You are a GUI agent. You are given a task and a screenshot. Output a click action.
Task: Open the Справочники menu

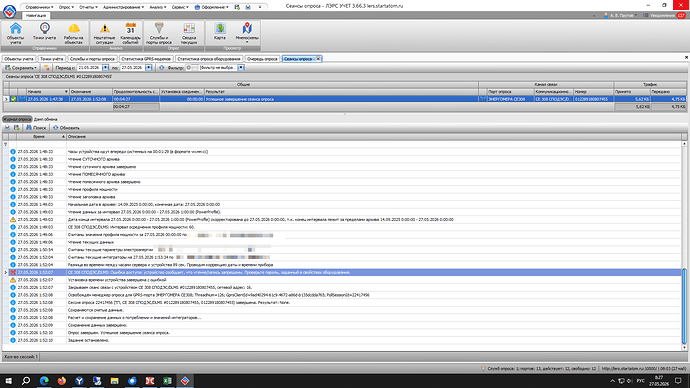pyautogui.click(x=39, y=7)
